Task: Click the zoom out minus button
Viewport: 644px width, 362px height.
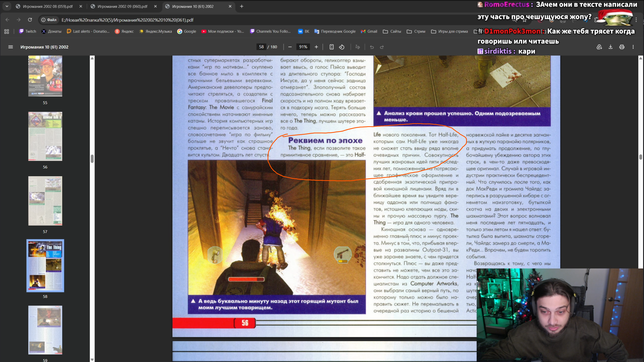Action: (290, 47)
